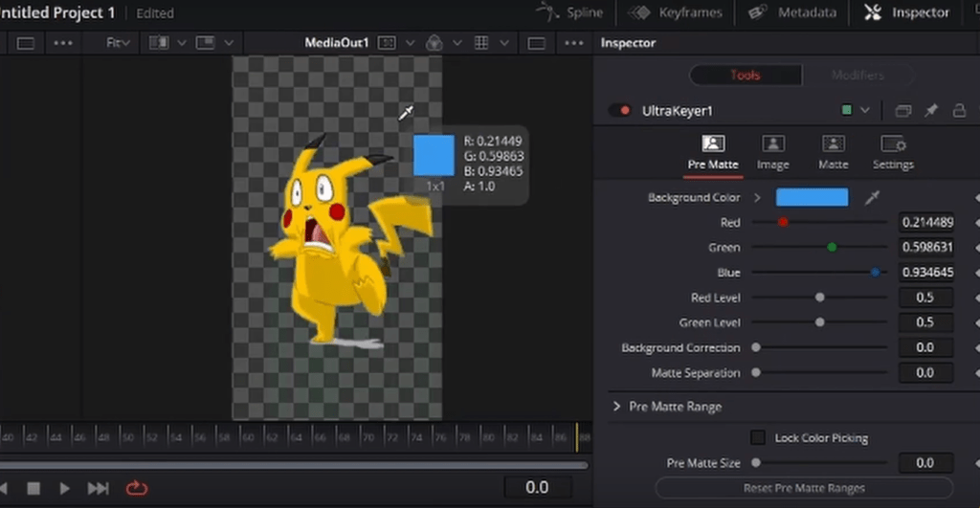Start playback with the play button
This screenshot has width=980, height=508.
(64, 489)
